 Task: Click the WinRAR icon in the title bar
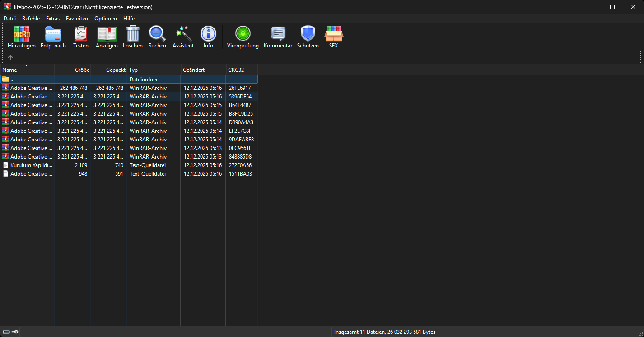pyautogui.click(x=8, y=7)
